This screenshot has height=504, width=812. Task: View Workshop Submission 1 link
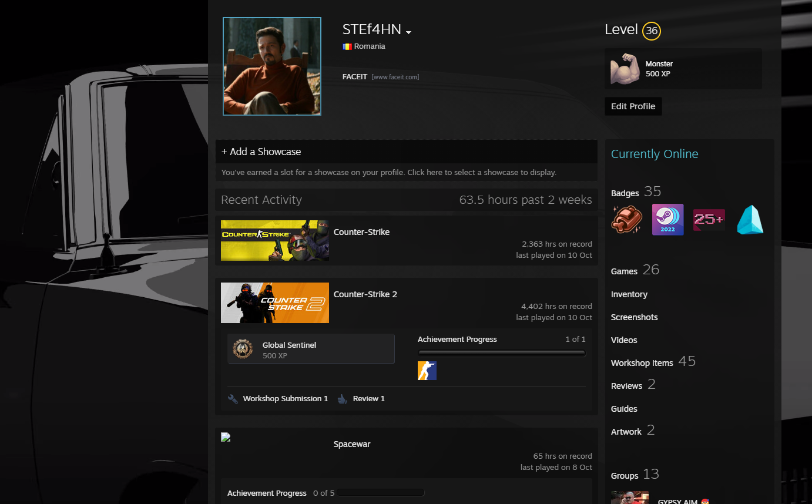pyautogui.click(x=285, y=399)
